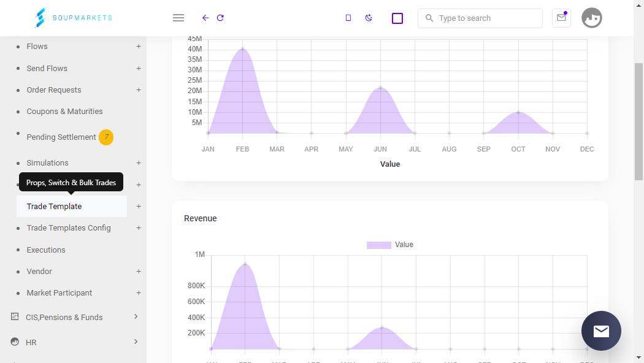The image size is (644, 363).
Task: Click the bold Value axis title
Action: point(390,164)
